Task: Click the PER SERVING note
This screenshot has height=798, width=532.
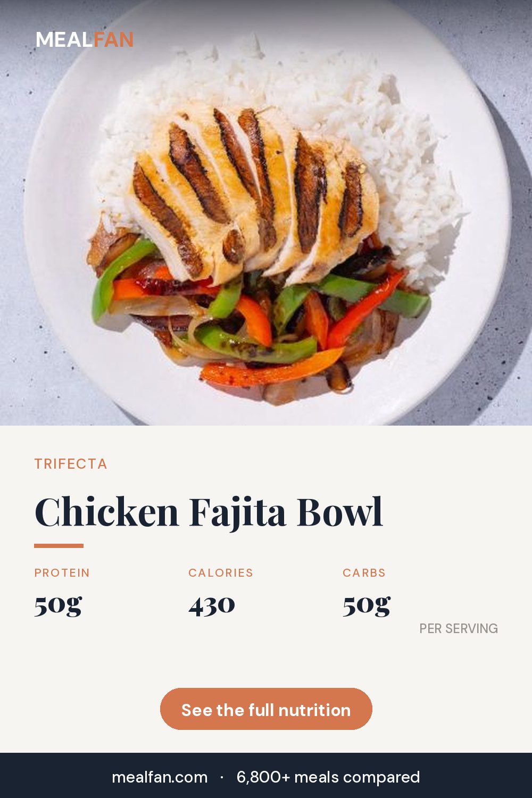Action: coord(459,629)
